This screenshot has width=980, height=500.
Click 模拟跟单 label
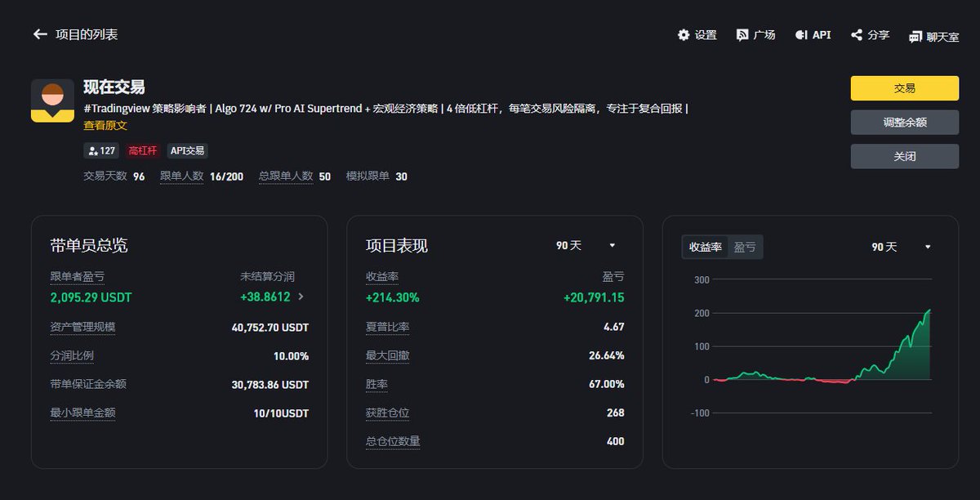[367, 176]
